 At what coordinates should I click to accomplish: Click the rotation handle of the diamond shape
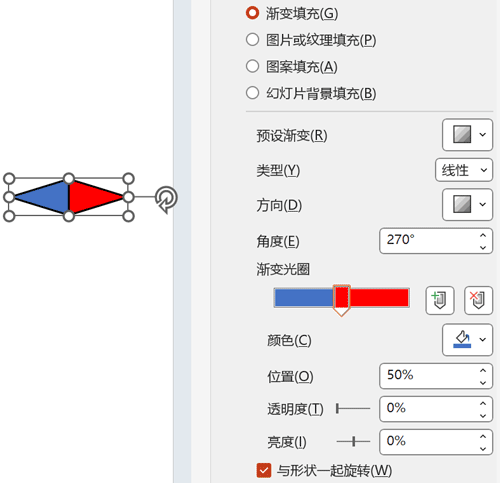coord(166,199)
